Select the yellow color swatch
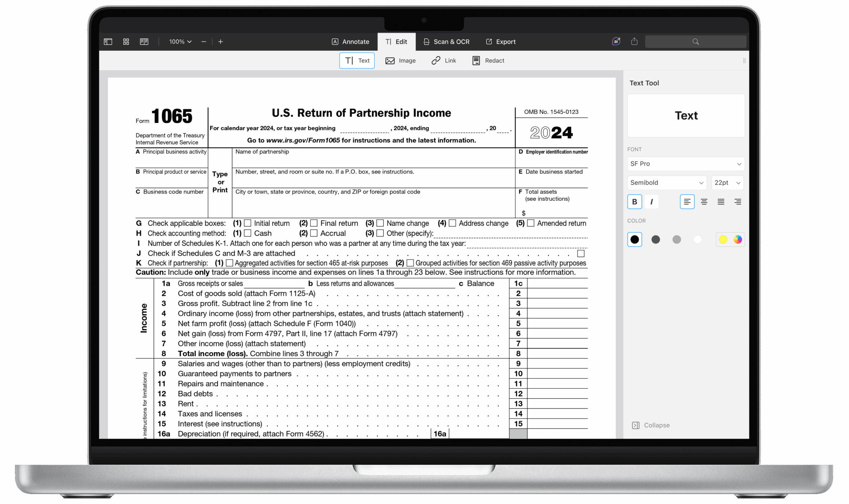The height and width of the screenshot is (504, 849). pos(723,240)
